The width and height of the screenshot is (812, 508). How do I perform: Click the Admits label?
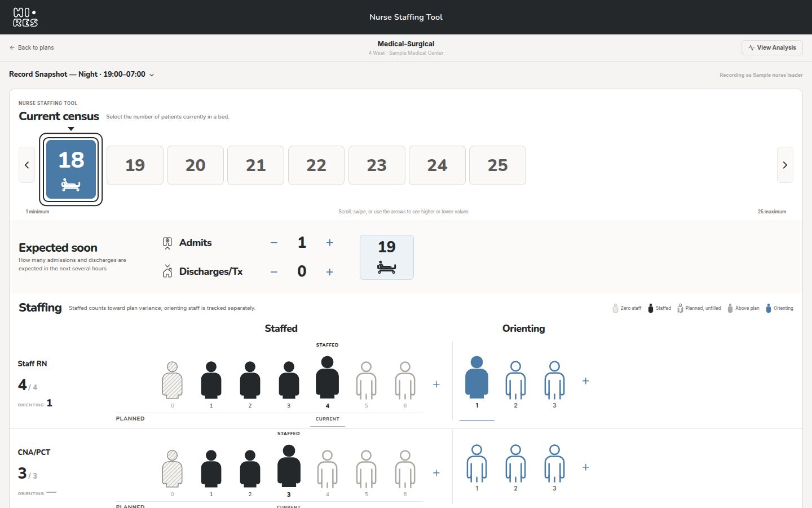pyautogui.click(x=195, y=243)
